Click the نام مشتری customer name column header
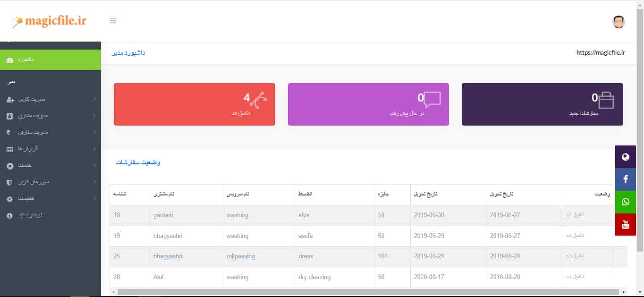 coord(164,195)
